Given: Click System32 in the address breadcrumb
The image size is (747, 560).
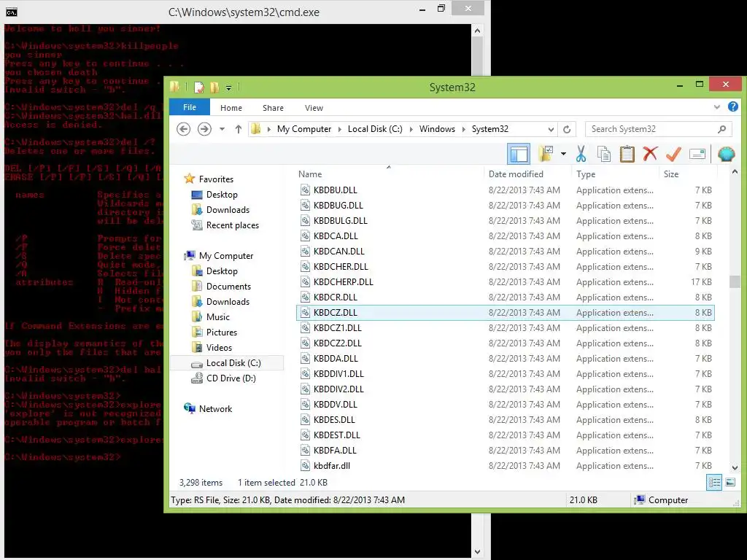Looking at the screenshot, I should click(489, 129).
